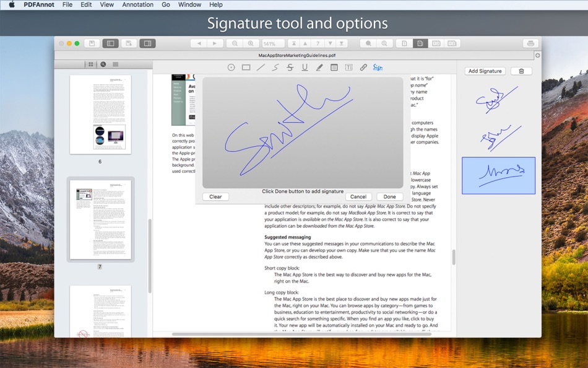
Task: Click the zoom-to-fit magnifier icon
Action: [x=368, y=43]
